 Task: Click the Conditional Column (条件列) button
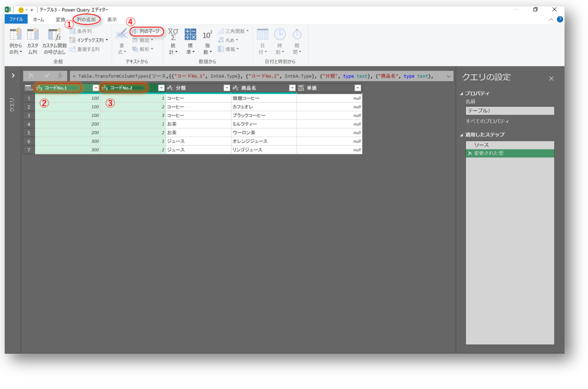pyautogui.click(x=81, y=31)
